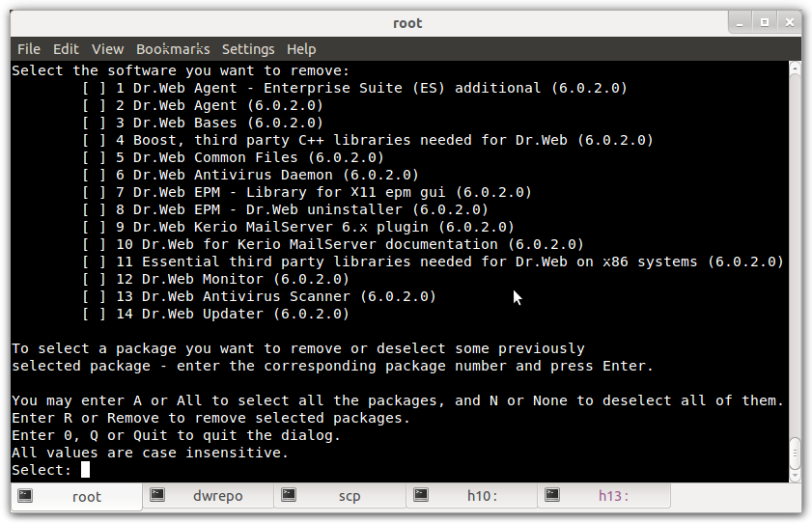The image size is (812, 523).
Task: Click text '7 Dr.Web EPM - Library for X11 epm gui'
Action: point(280,192)
